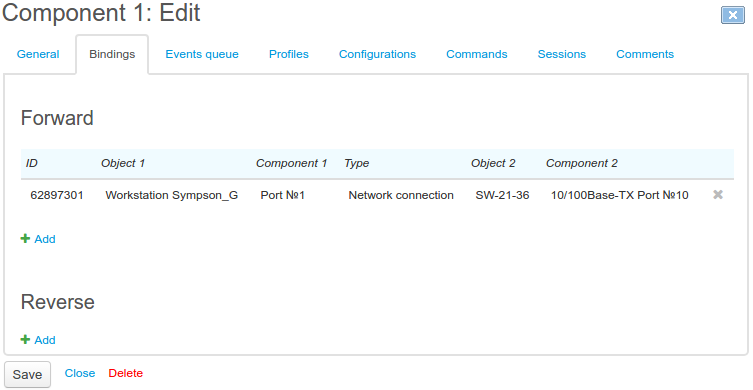
Task: Open the Commands tab
Action: 476,54
